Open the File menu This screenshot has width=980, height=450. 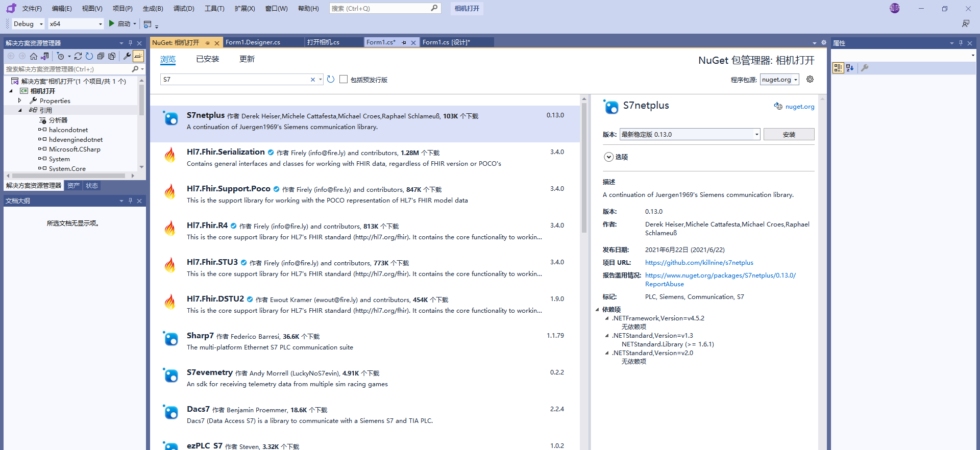pyautogui.click(x=32, y=8)
